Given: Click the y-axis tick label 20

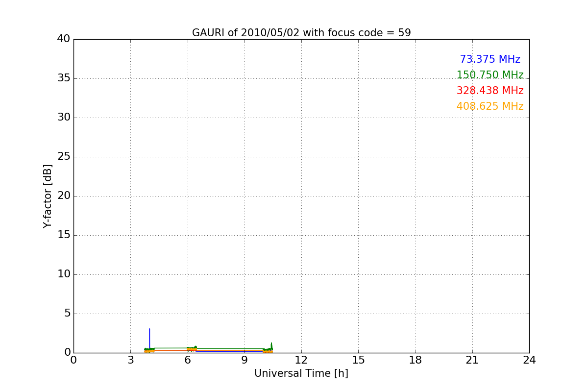Looking at the screenshot, I should (x=64, y=196).
